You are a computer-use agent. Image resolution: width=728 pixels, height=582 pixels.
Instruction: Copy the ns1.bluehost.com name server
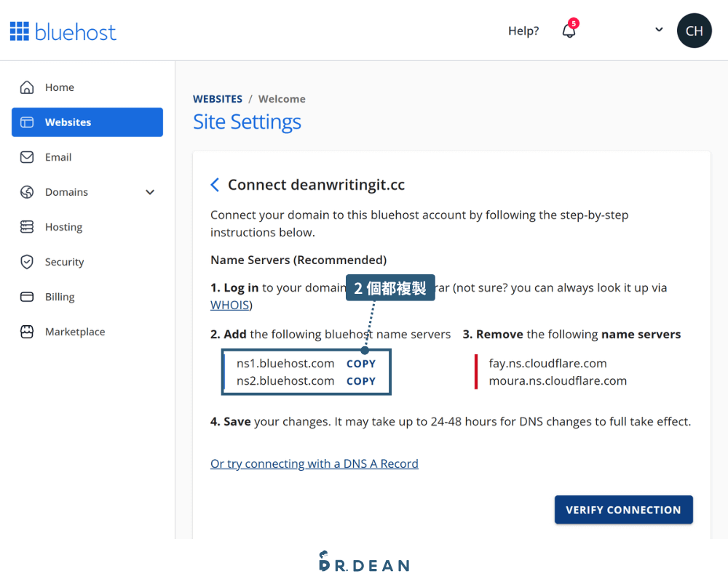click(x=361, y=364)
